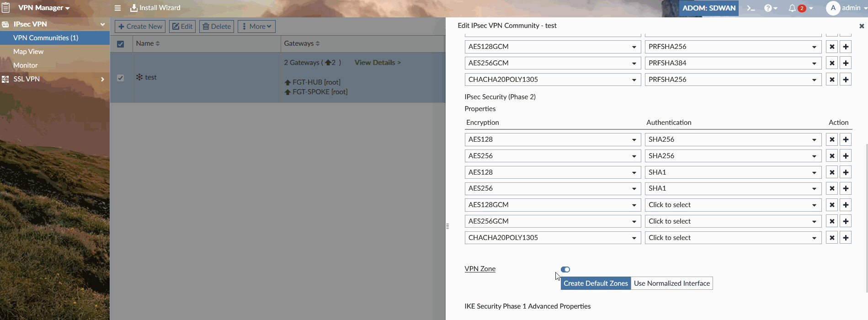868x320 pixels.
Task: Open the CLI console icon
Action: tap(751, 8)
